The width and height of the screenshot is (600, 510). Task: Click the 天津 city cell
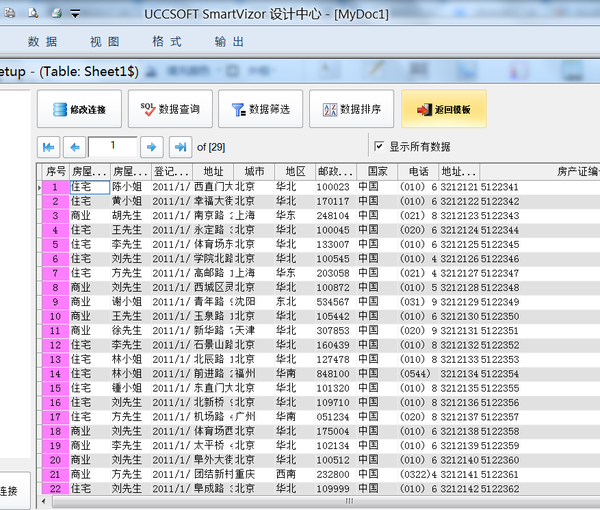click(x=254, y=331)
